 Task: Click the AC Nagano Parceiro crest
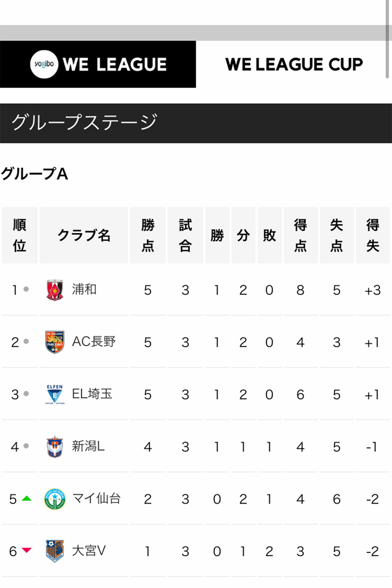click(x=55, y=342)
